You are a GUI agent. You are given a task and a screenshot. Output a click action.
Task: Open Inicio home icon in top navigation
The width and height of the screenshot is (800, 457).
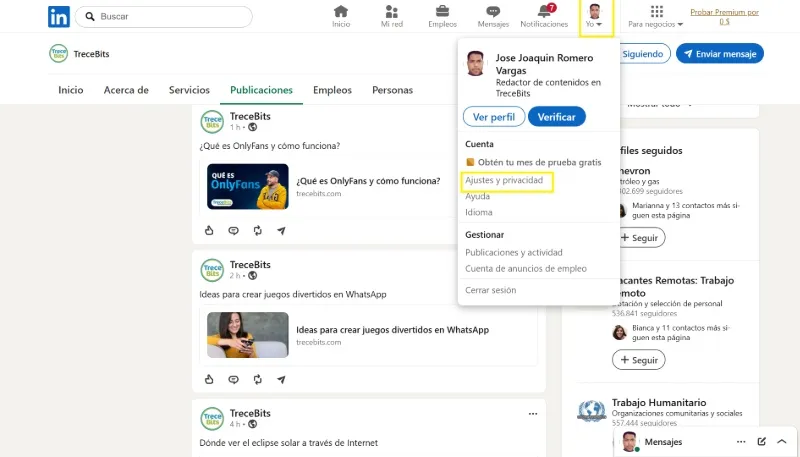341,16
